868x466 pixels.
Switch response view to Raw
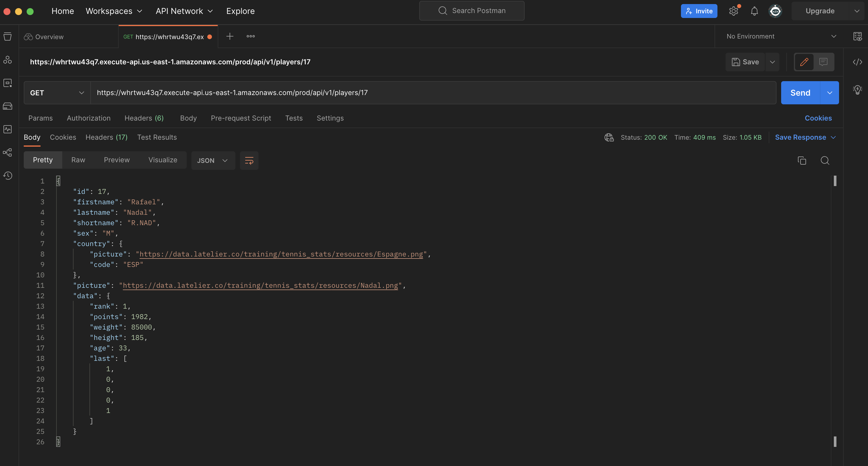tap(78, 160)
